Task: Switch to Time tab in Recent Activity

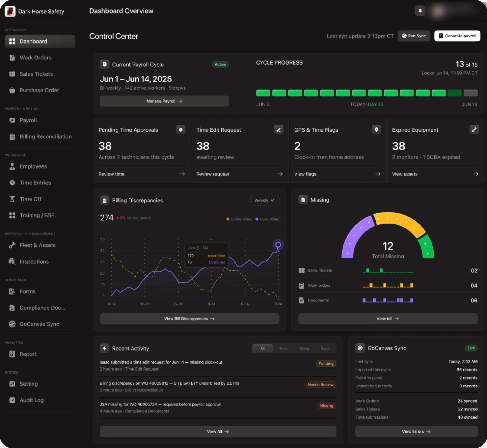Action: [x=283, y=348]
